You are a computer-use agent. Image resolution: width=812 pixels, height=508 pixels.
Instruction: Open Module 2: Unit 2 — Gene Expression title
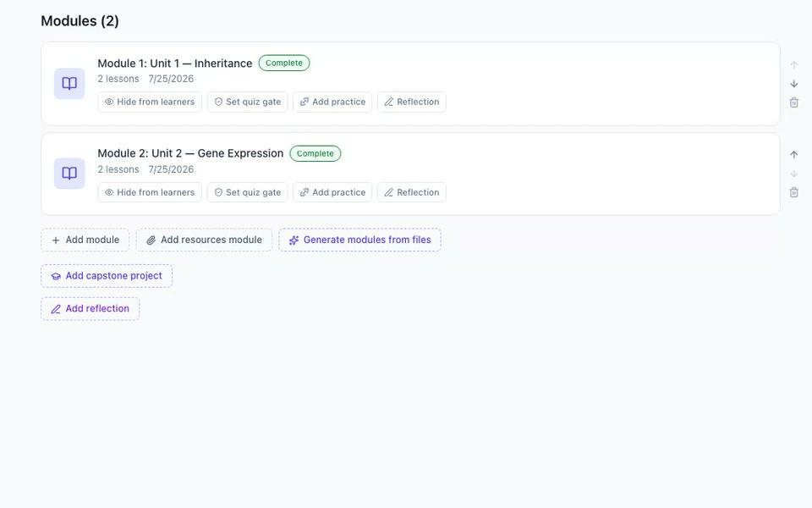pyautogui.click(x=190, y=153)
